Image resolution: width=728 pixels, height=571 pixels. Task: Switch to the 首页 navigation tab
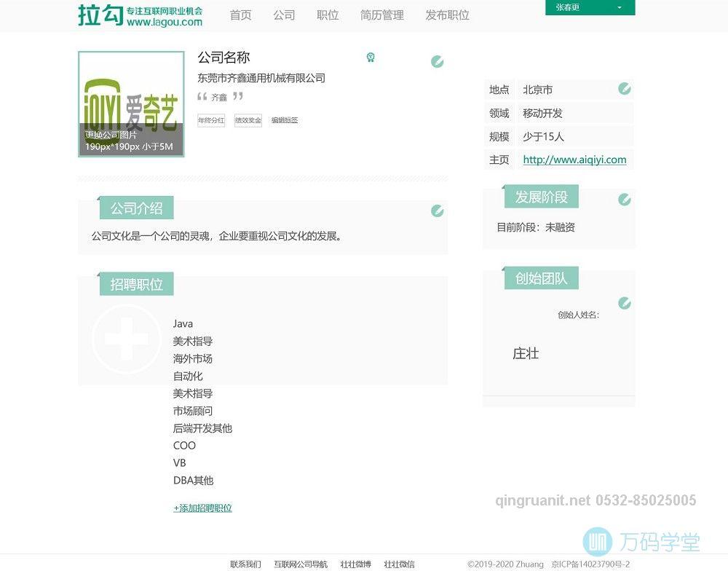[240, 15]
